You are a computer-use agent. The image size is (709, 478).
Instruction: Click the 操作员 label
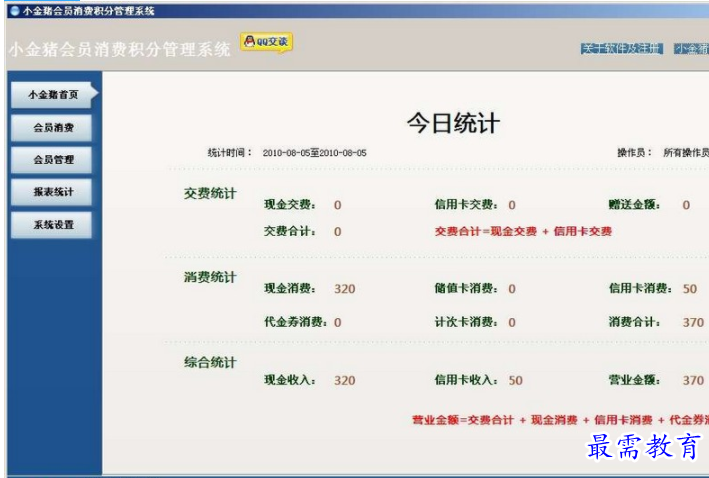click(x=635, y=152)
